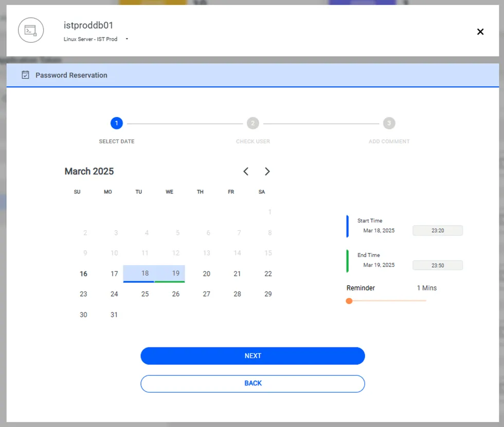Choose March 29 in the calendar
Viewport: 504px width, 427px height.
point(268,294)
